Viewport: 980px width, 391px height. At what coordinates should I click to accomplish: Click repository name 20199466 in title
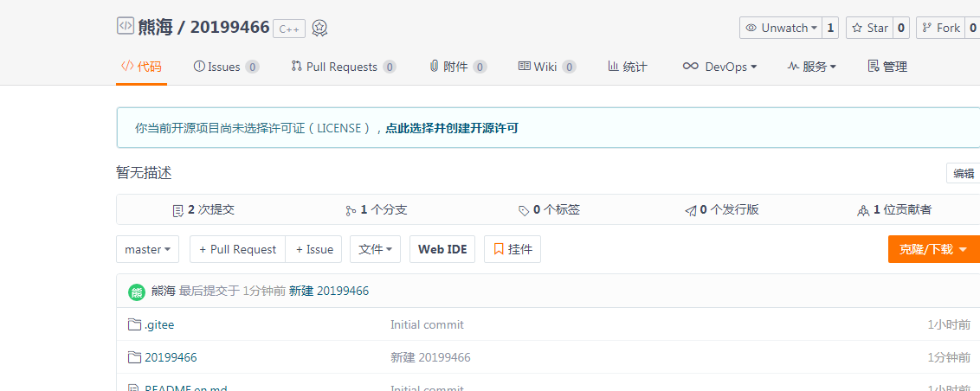pos(229,27)
